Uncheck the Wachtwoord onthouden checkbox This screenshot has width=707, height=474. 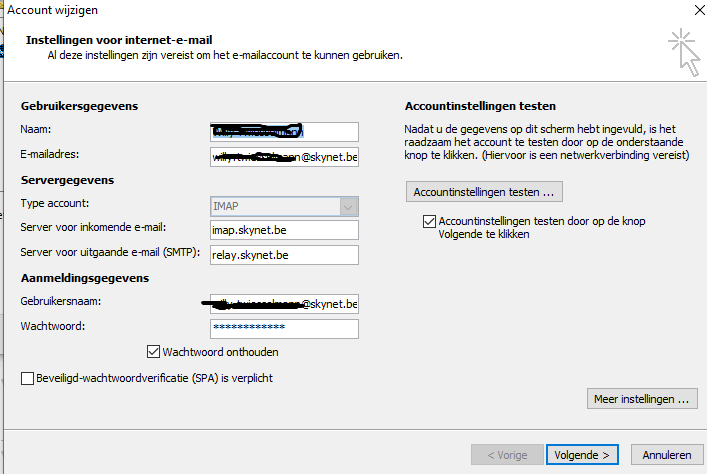pyautogui.click(x=154, y=352)
